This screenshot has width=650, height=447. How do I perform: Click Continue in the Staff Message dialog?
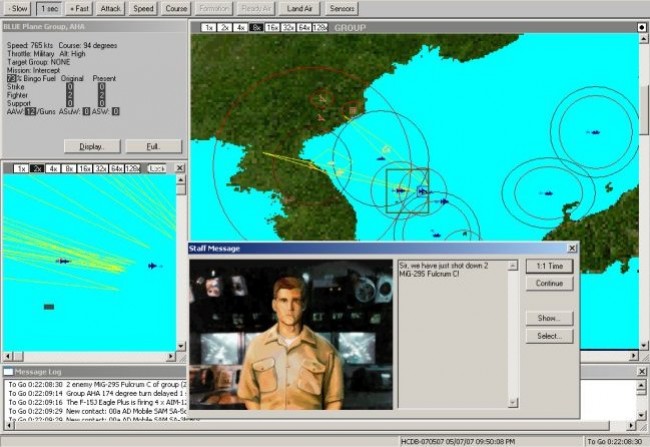[549, 283]
